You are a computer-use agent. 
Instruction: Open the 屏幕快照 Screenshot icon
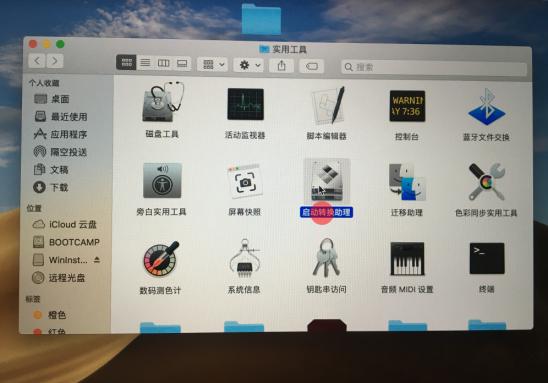click(x=245, y=182)
